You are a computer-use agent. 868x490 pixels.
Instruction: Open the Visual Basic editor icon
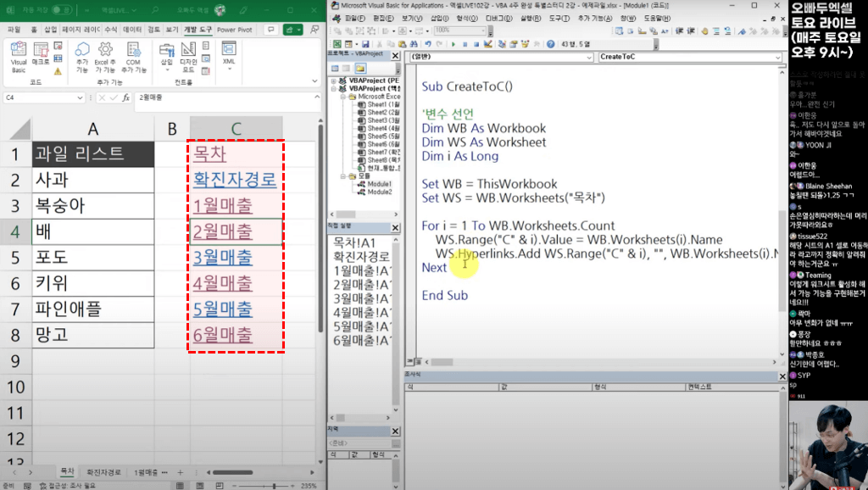(x=17, y=53)
